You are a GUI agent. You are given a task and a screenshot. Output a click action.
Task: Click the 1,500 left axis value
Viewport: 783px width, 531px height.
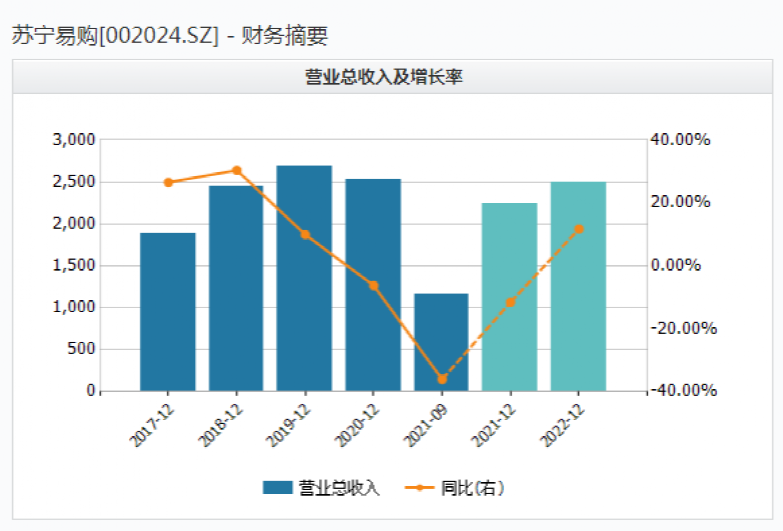(x=74, y=265)
